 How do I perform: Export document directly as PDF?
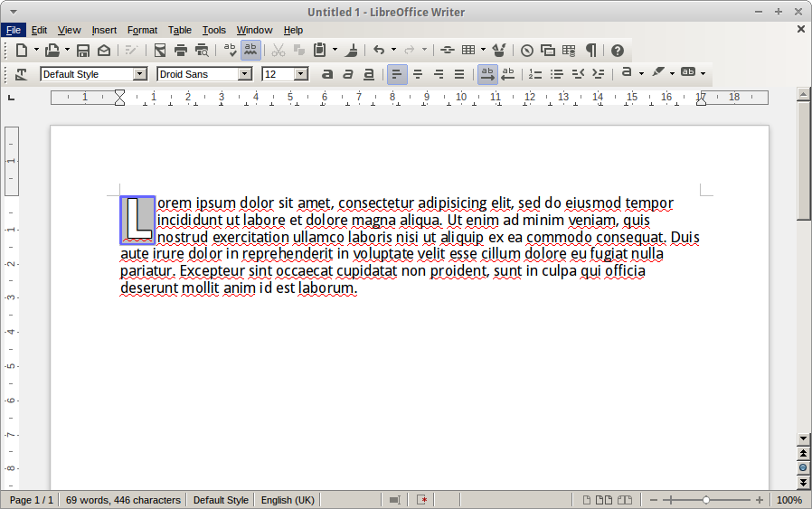(x=160, y=51)
